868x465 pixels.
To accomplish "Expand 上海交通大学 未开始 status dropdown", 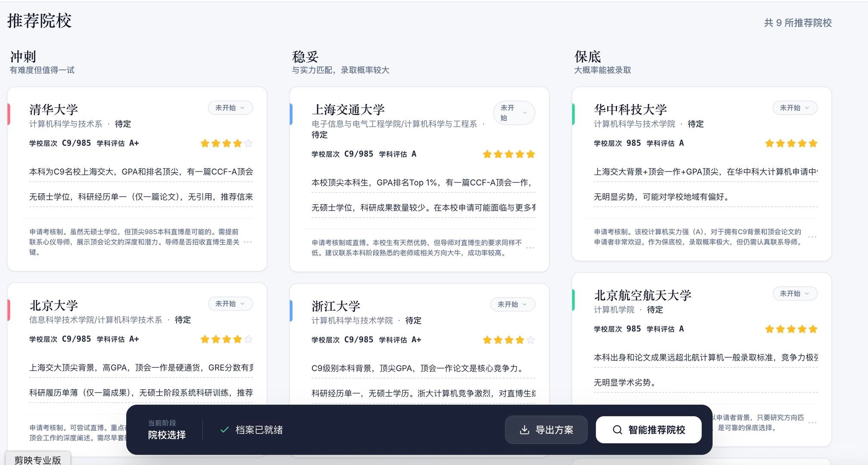I will click(514, 113).
